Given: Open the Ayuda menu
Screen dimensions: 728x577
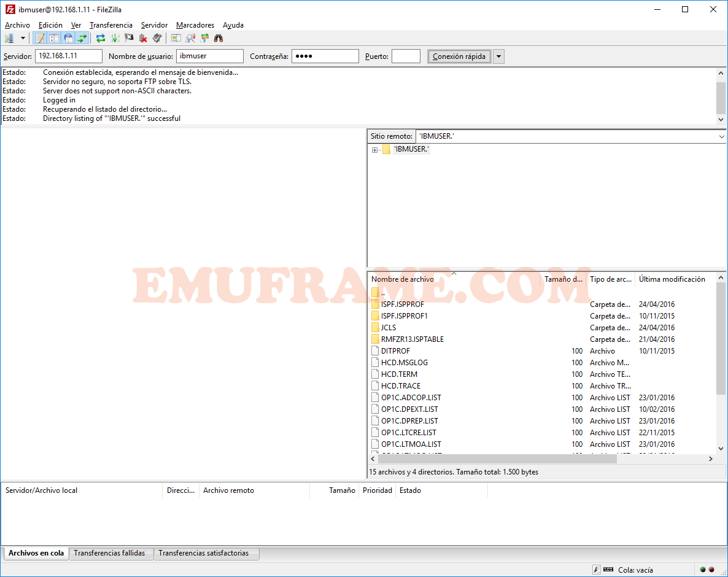Looking at the screenshot, I should pos(233,25).
